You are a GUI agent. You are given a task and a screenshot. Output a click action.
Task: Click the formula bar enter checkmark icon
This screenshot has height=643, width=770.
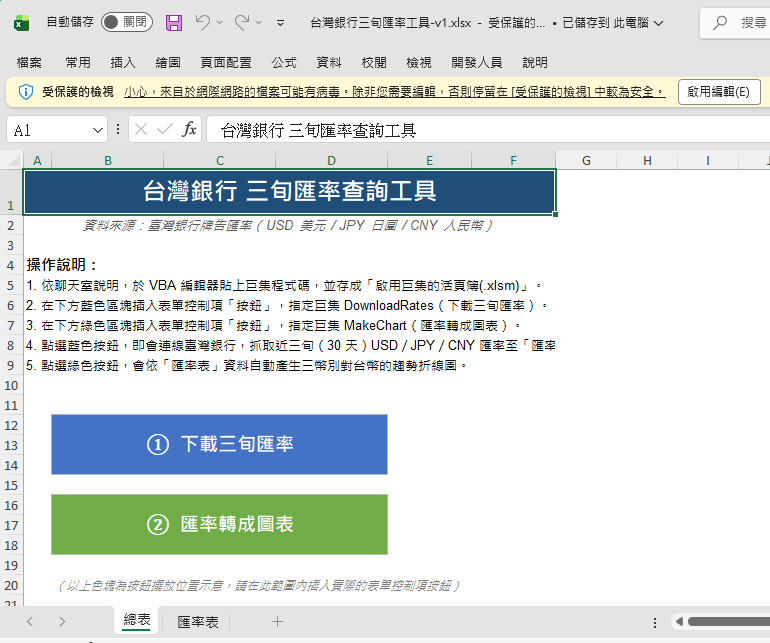coord(165,130)
